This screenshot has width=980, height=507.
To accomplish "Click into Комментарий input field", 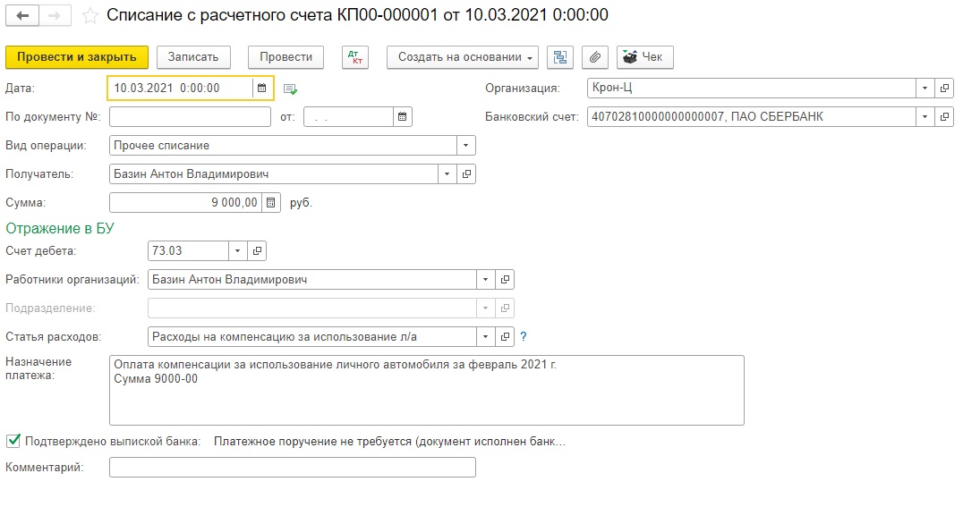I will (x=293, y=467).
